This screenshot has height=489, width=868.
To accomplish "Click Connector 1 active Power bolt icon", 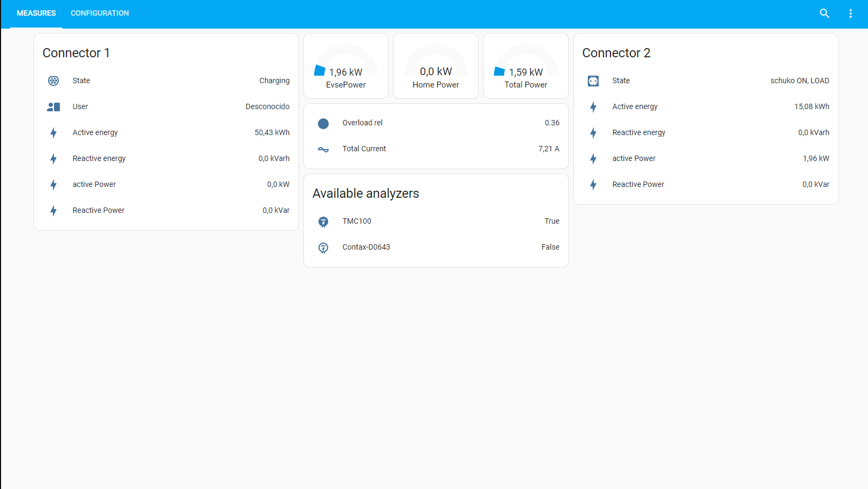I will pyautogui.click(x=53, y=185).
